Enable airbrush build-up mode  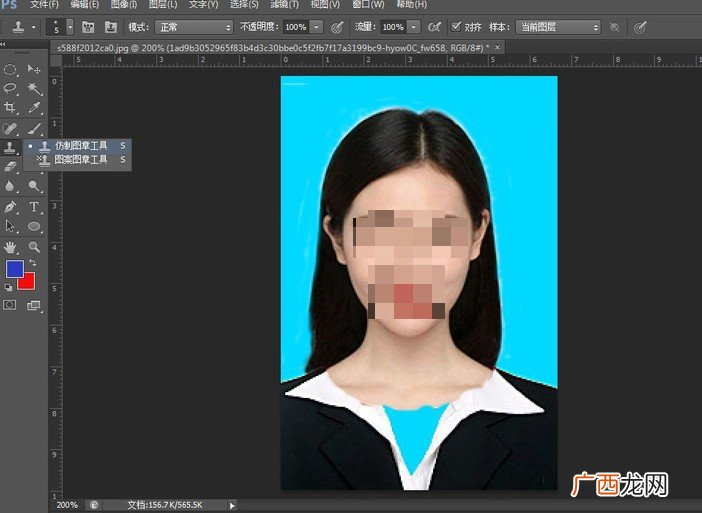434,27
